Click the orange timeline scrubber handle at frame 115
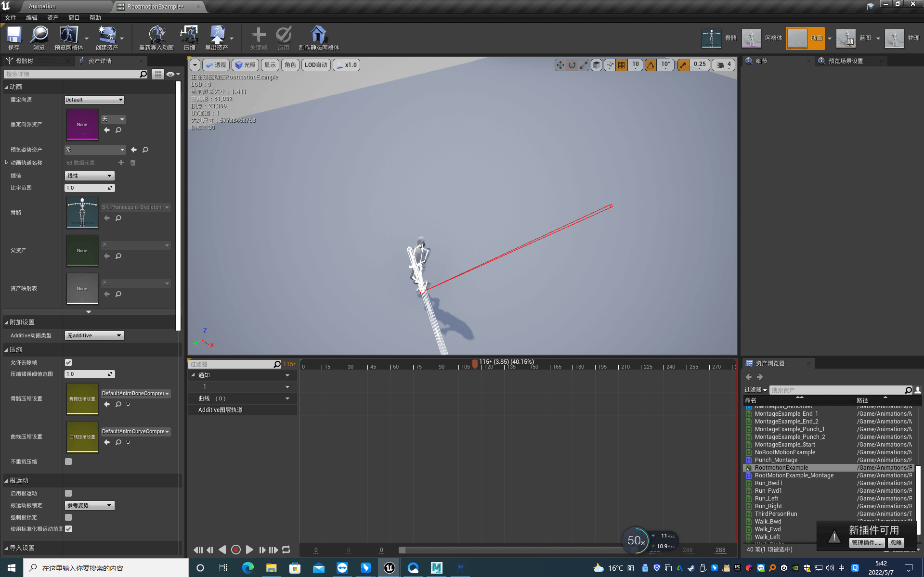Screen dimensions: 924x577 coord(475,364)
